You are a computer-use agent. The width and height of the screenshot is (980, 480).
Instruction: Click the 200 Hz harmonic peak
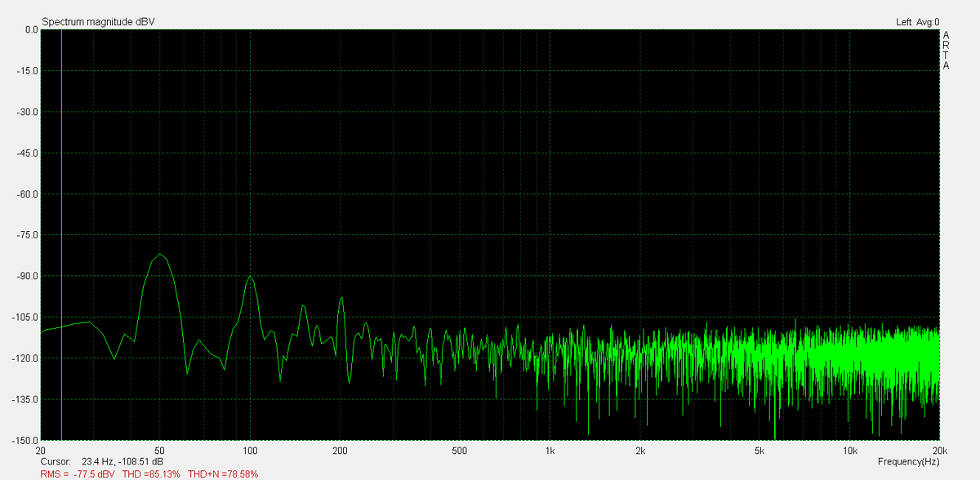coord(341,298)
